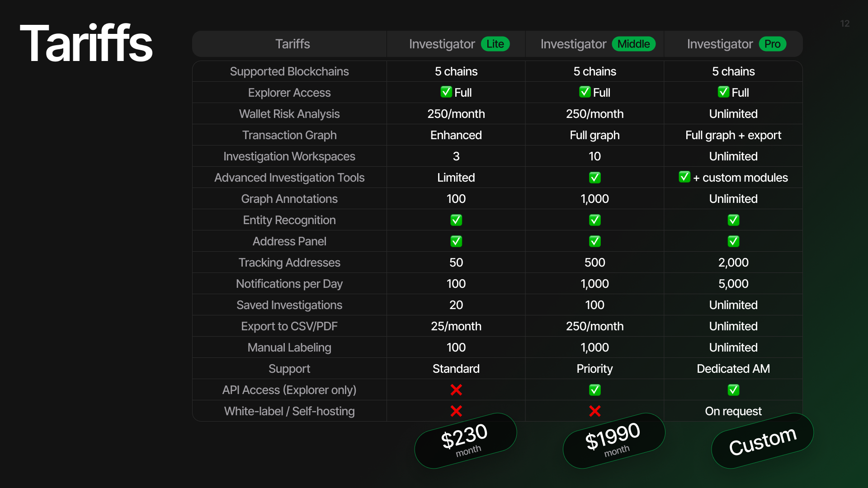Click red X for Middle White-label

(x=594, y=411)
